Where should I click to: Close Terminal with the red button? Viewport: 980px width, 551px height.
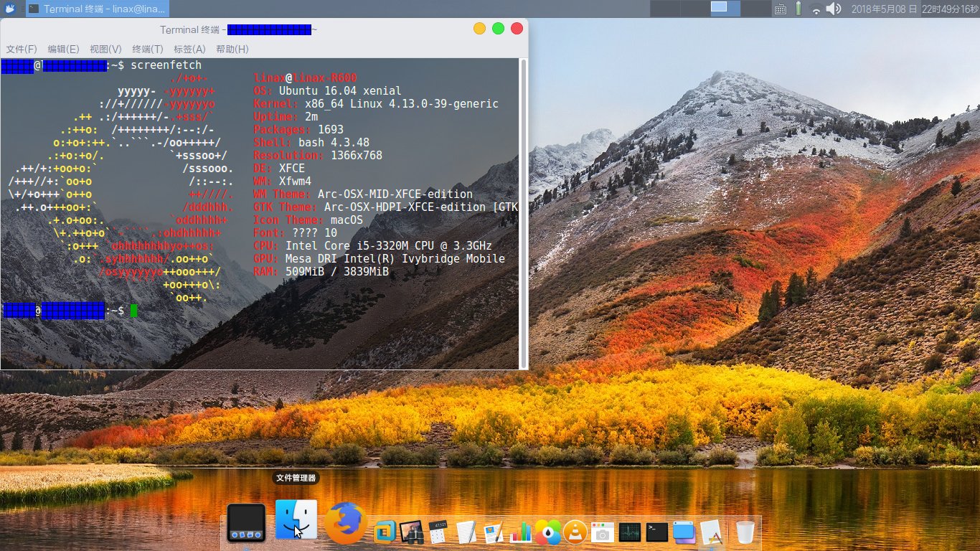coord(517,29)
